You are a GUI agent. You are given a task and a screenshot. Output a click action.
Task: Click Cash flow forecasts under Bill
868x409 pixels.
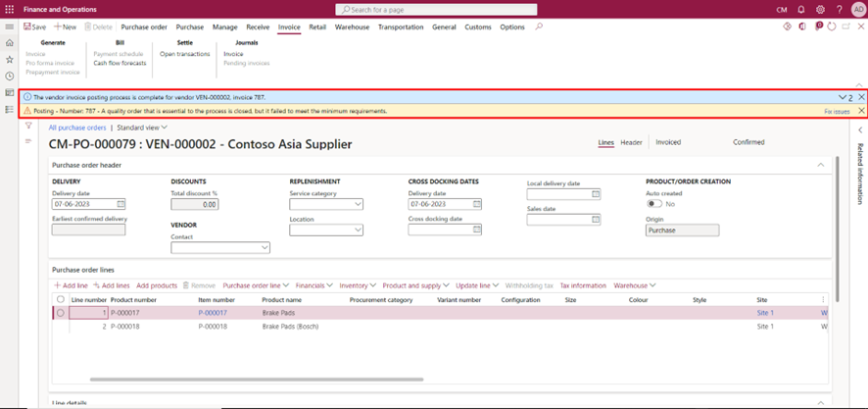[x=120, y=63]
